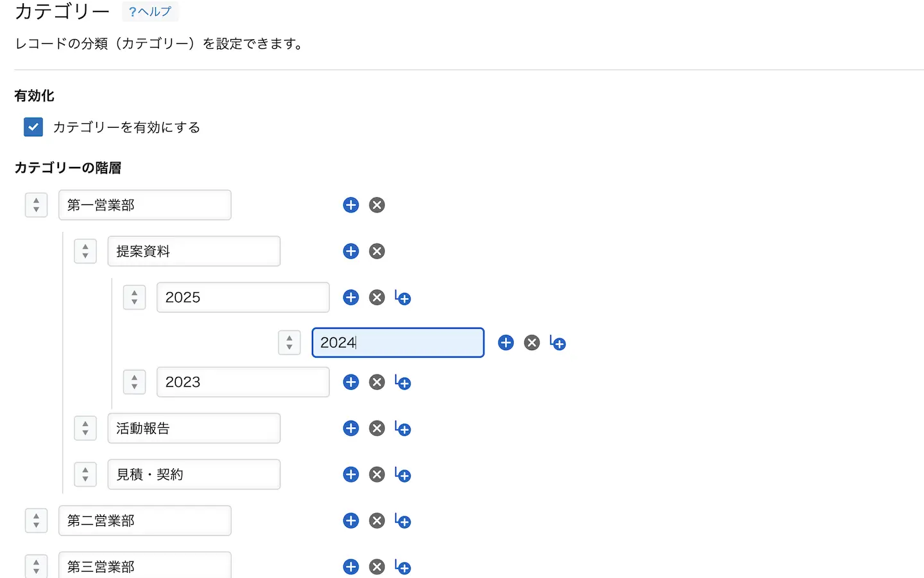This screenshot has width=924, height=578.
Task: Add a subcategory under 2025
Action: [403, 298]
